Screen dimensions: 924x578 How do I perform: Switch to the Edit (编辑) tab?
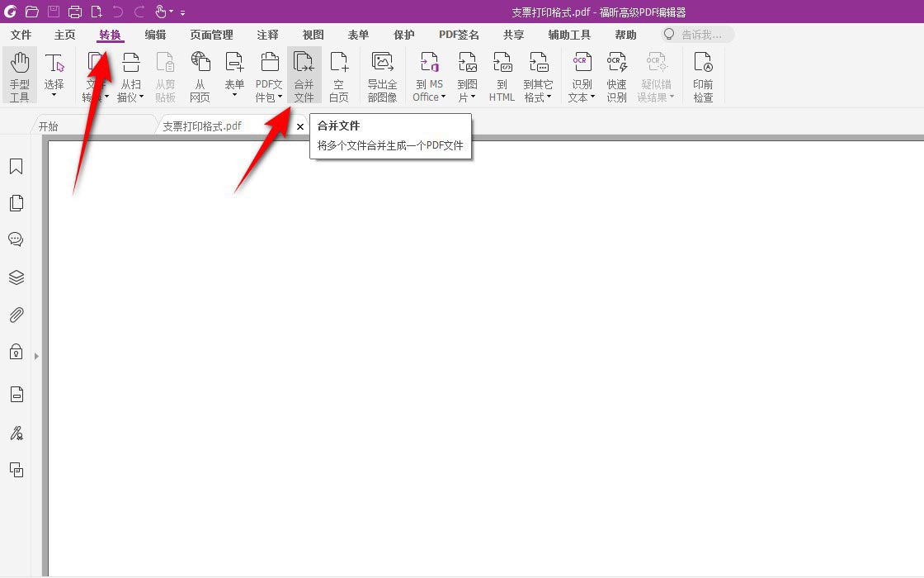tap(156, 35)
